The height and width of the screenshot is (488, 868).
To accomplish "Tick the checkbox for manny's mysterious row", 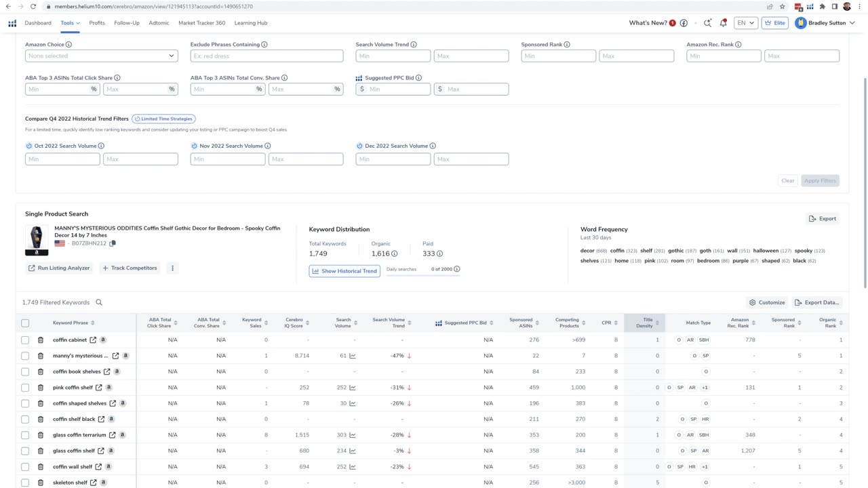I will tap(25, 356).
